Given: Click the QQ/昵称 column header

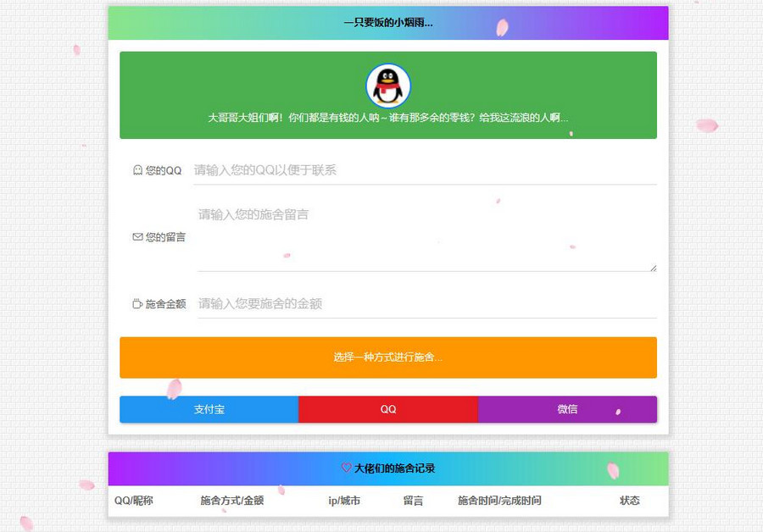Looking at the screenshot, I should 135,501.
